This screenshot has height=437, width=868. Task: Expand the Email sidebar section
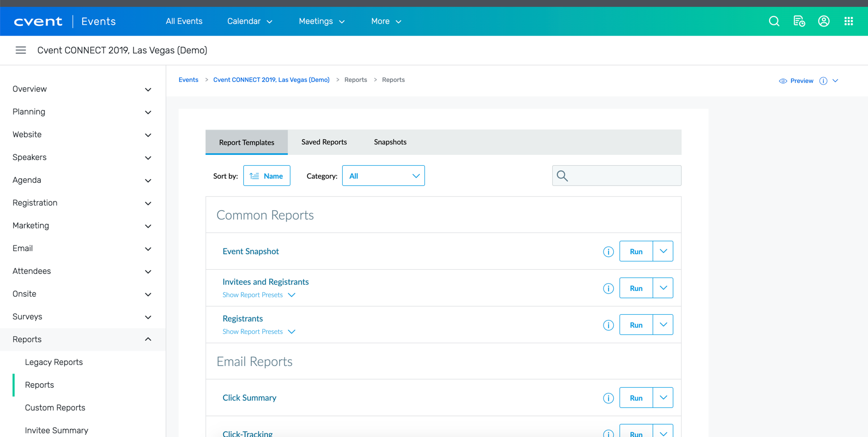[x=83, y=249]
